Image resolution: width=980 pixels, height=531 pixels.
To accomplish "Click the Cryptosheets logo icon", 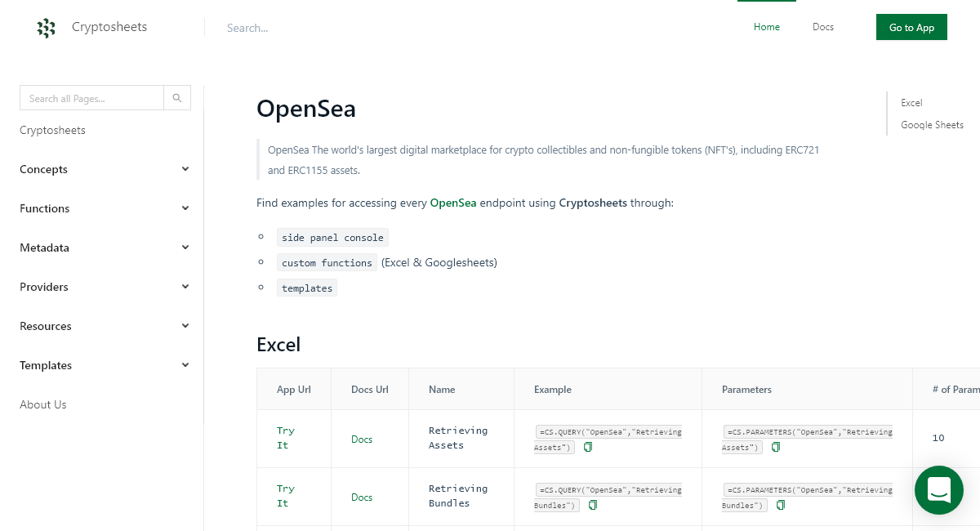I will [46, 27].
